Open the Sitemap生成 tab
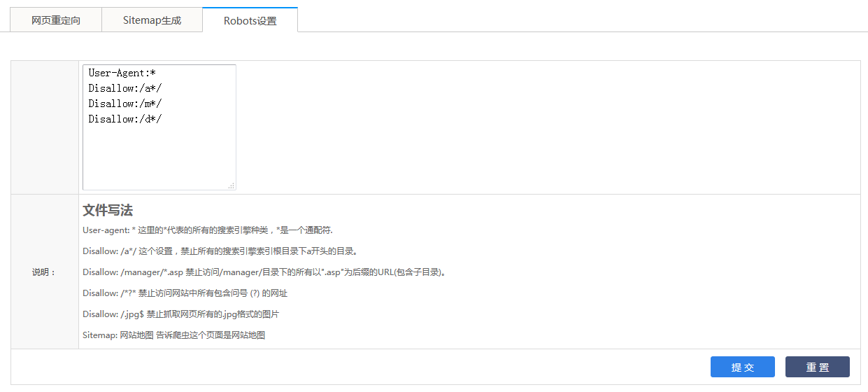This screenshot has width=868, height=392. pyautogui.click(x=152, y=20)
